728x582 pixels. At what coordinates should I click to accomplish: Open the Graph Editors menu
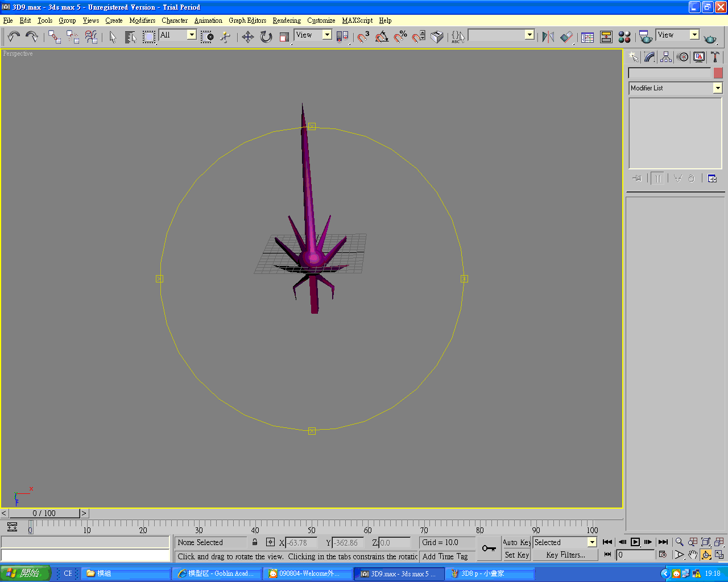247,20
